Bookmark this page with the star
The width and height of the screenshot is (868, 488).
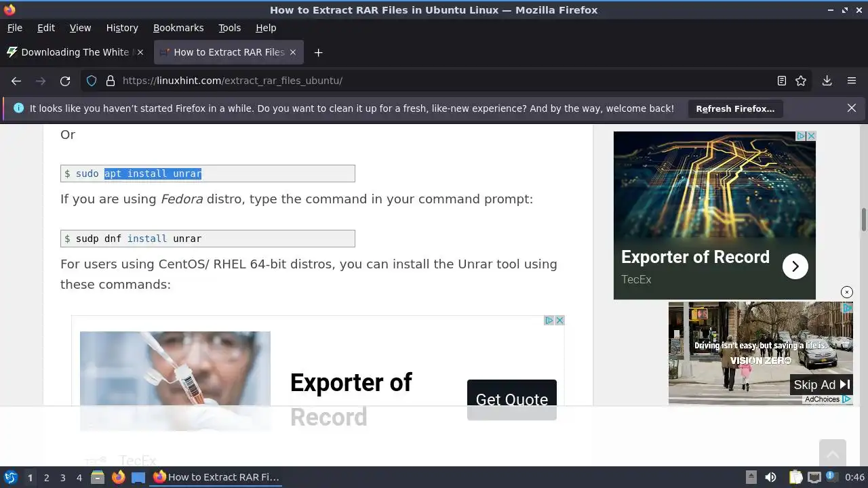tap(801, 81)
